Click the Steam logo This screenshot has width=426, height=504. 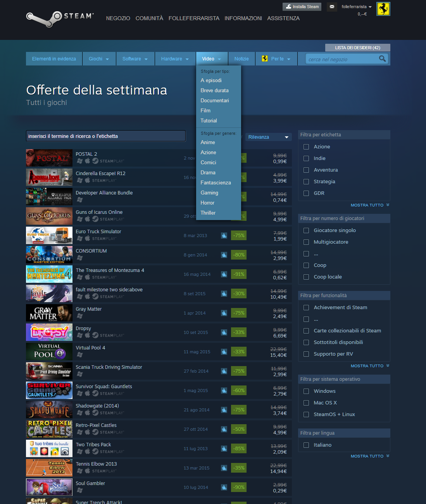point(60,19)
